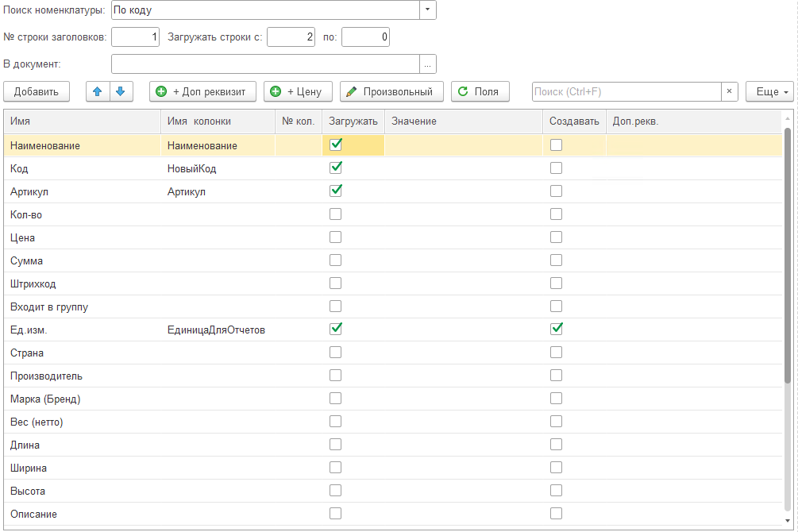Click the table scroll-down arrow
This screenshot has width=798, height=532.
[788, 521]
